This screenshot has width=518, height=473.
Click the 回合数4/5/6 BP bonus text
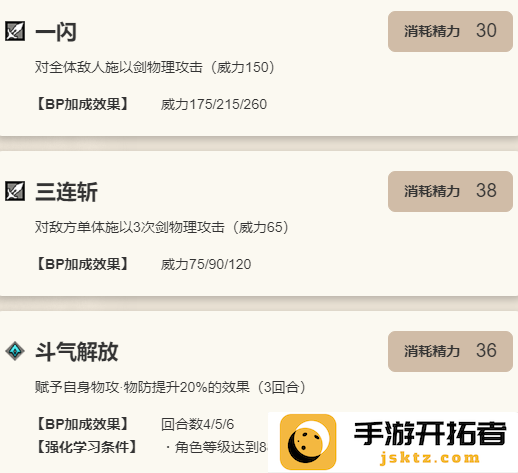pos(197,424)
